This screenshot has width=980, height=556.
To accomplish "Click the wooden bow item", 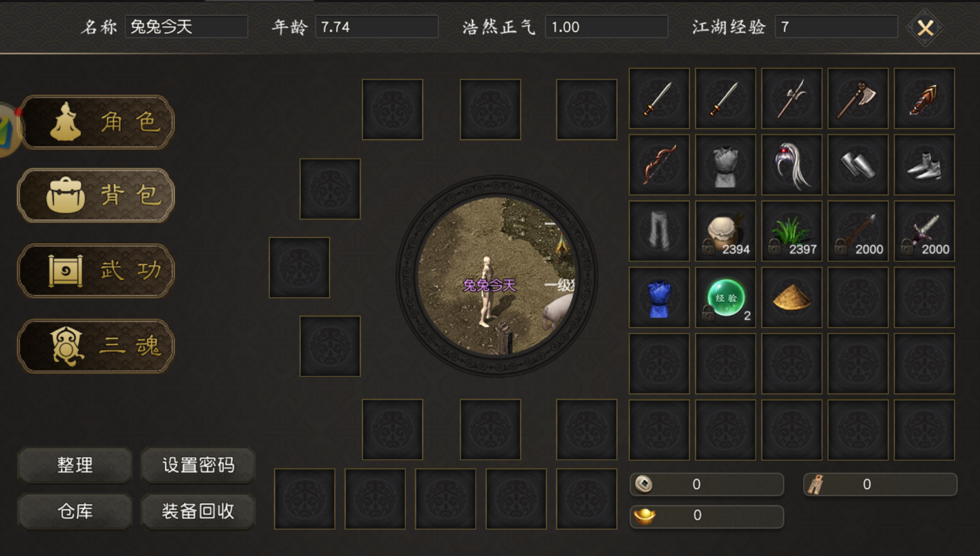I will (659, 165).
